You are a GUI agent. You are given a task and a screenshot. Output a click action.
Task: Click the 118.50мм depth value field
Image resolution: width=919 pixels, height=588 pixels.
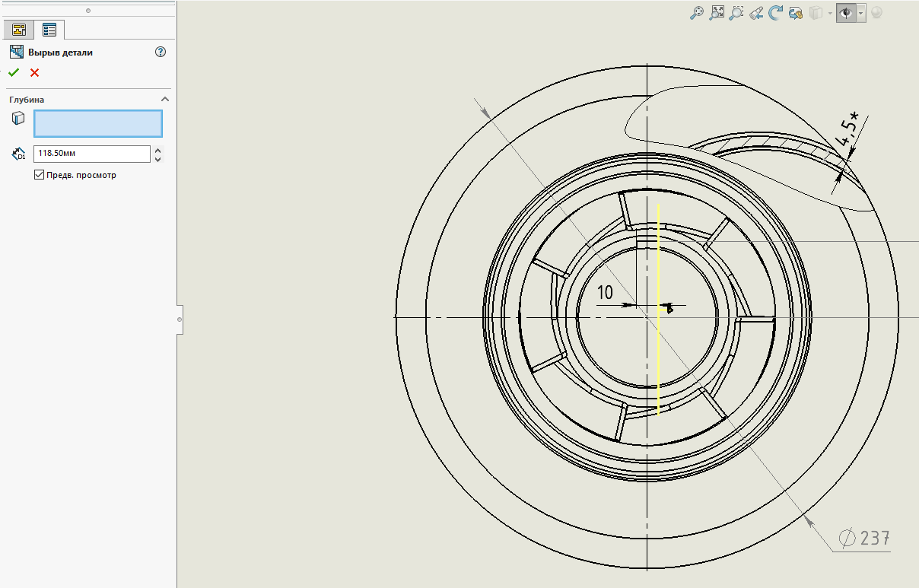[x=92, y=154]
